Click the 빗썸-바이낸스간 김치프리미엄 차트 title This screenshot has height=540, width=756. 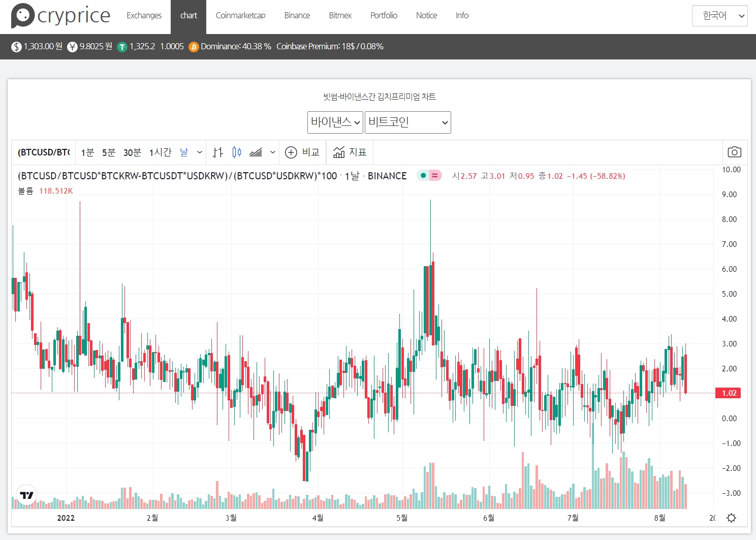(x=380, y=97)
